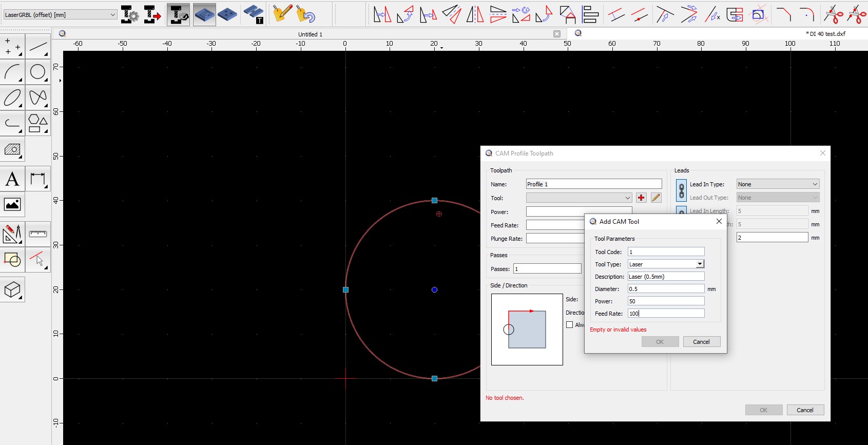868x445 pixels.
Task: Select the CAM drill toolpath icon
Action: (x=227, y=14)
